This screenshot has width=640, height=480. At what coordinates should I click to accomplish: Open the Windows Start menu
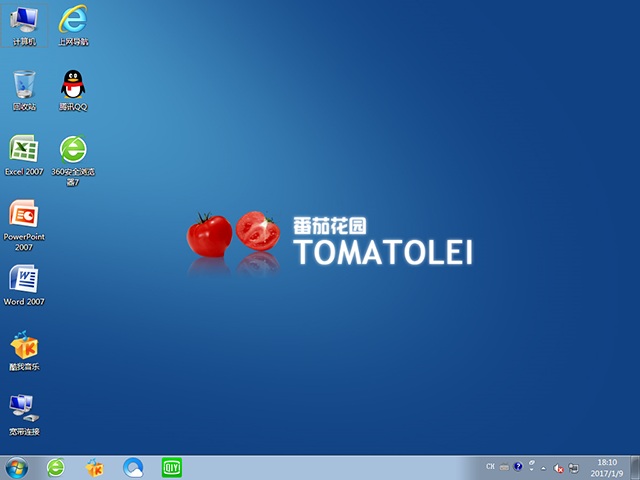click(x=17, y=467)
